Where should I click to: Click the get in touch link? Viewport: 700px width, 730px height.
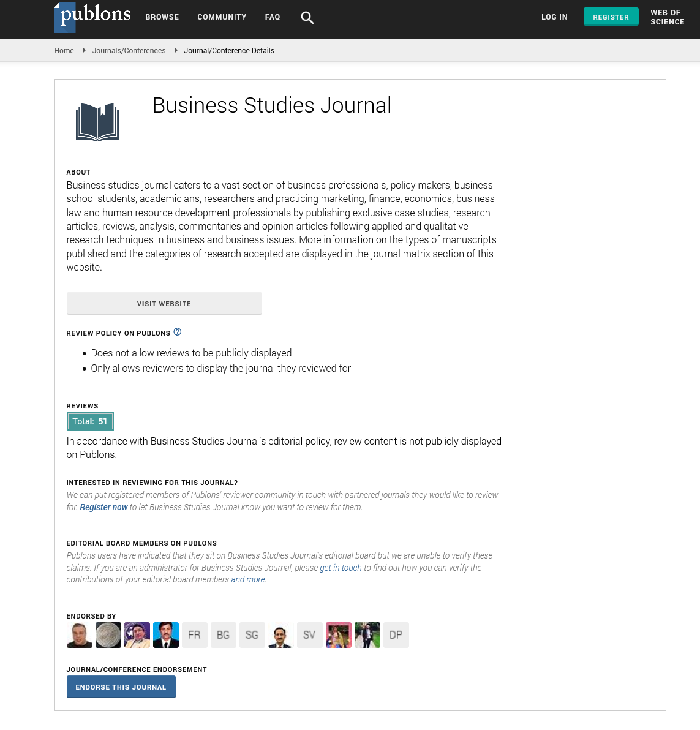click(x=341, y=568)
